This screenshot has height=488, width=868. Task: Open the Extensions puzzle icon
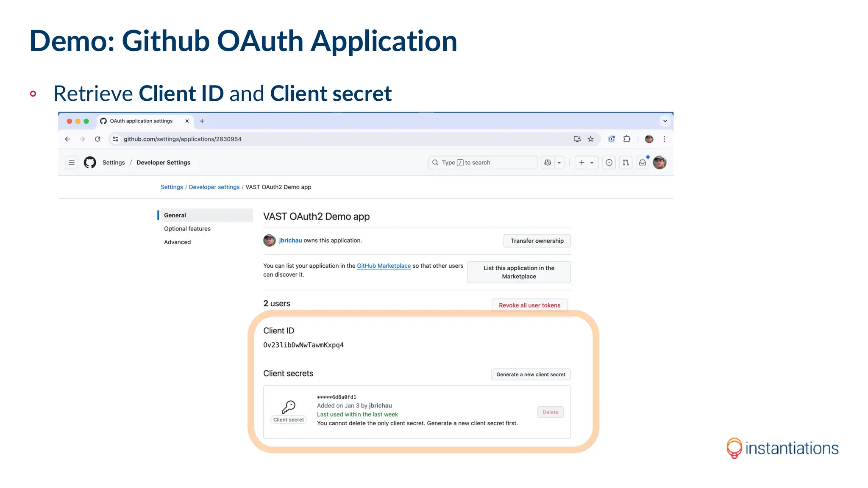tap(627, 139)
